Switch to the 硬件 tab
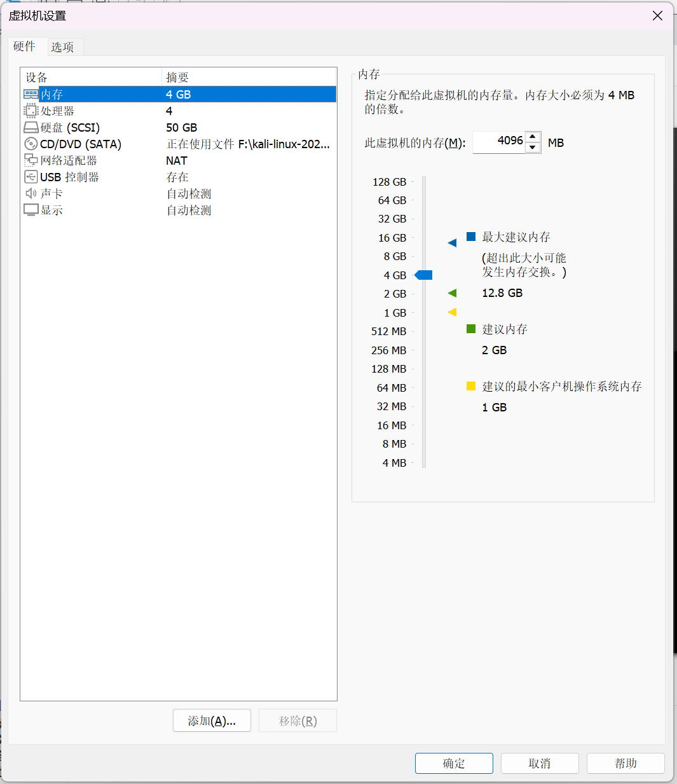This screenshot has width=677, height=784. click(x=25, y=46)
